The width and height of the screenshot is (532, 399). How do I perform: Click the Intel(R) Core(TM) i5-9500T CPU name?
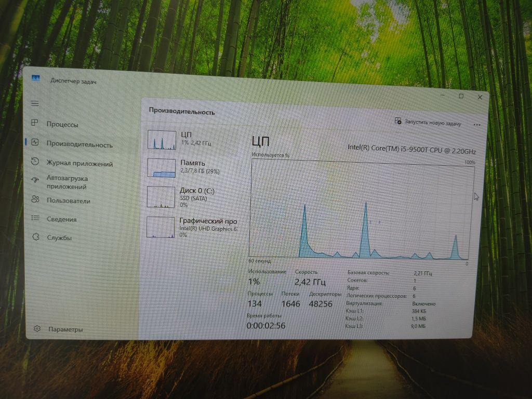click(411, 149)
